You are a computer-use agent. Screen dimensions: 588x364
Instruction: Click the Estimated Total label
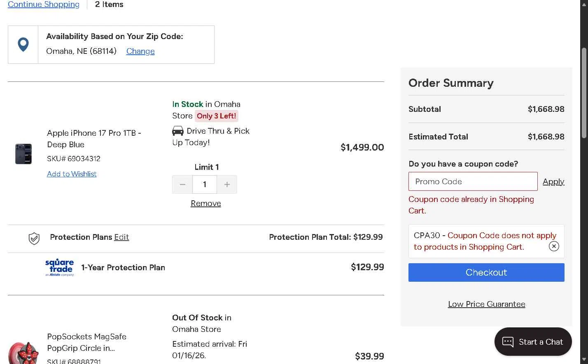coord(438,137)
